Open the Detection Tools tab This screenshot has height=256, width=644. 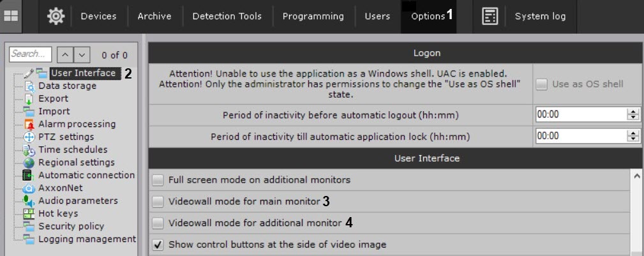point(227,17)
